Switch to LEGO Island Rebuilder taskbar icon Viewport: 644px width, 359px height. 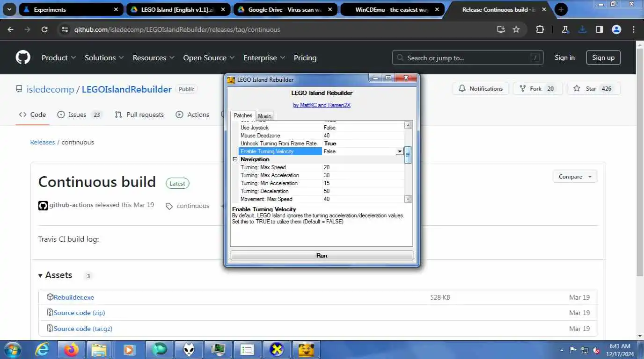[306, 350]
